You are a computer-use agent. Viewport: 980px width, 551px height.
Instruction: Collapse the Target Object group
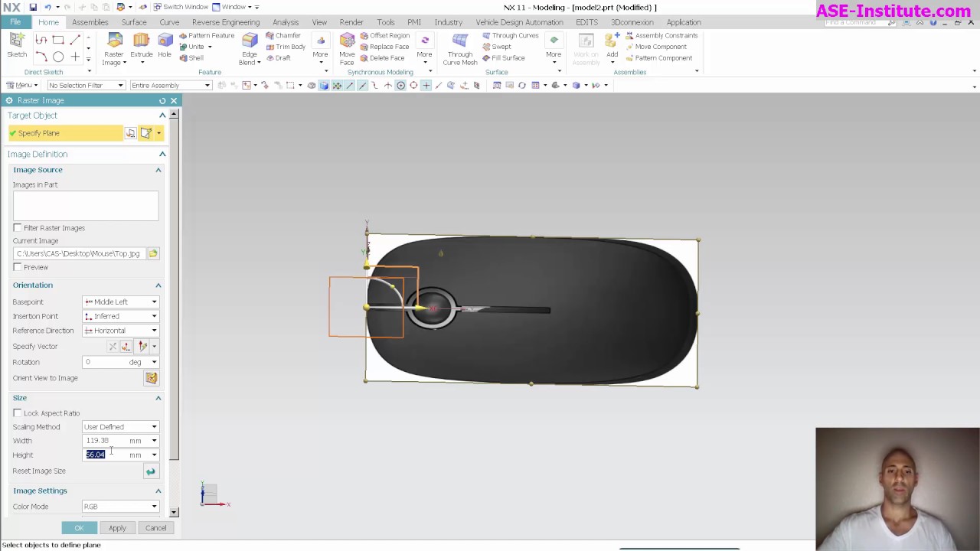pos(162,116)
